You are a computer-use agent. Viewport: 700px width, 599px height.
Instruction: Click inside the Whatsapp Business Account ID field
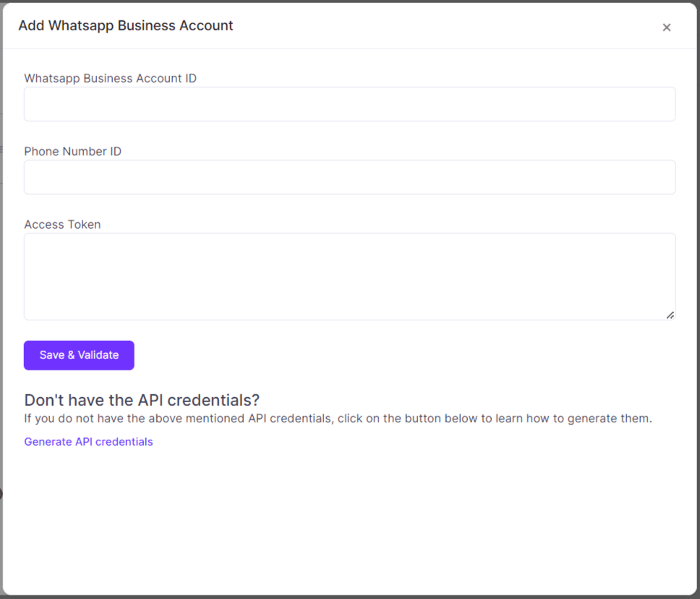click(x=349, y=104)
